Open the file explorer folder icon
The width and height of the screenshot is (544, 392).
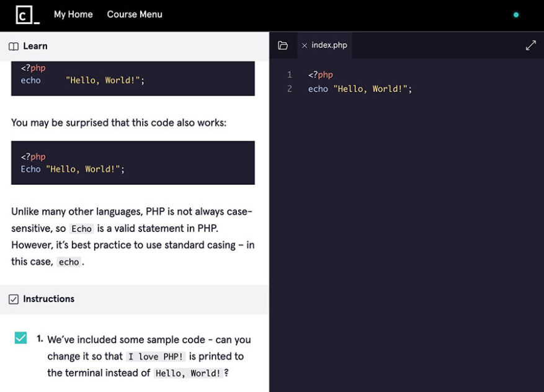pos(283,45)
